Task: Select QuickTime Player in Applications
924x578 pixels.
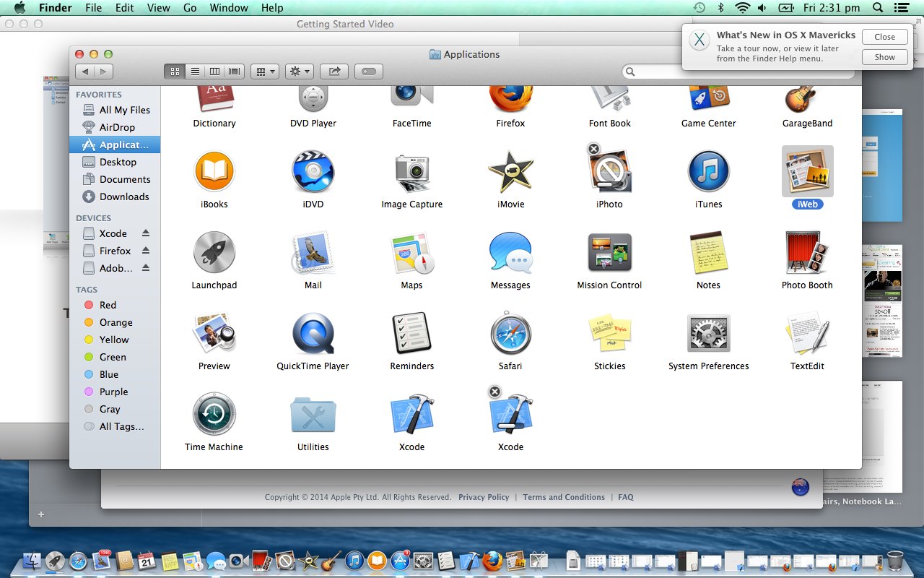Action: tap(313, 333)
